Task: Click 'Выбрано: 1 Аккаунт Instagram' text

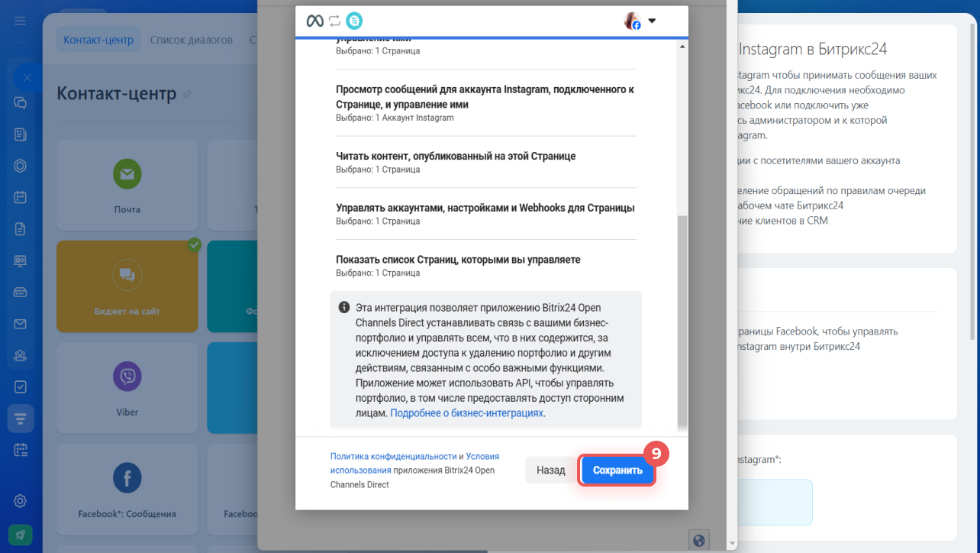Action: coord(395,118)
